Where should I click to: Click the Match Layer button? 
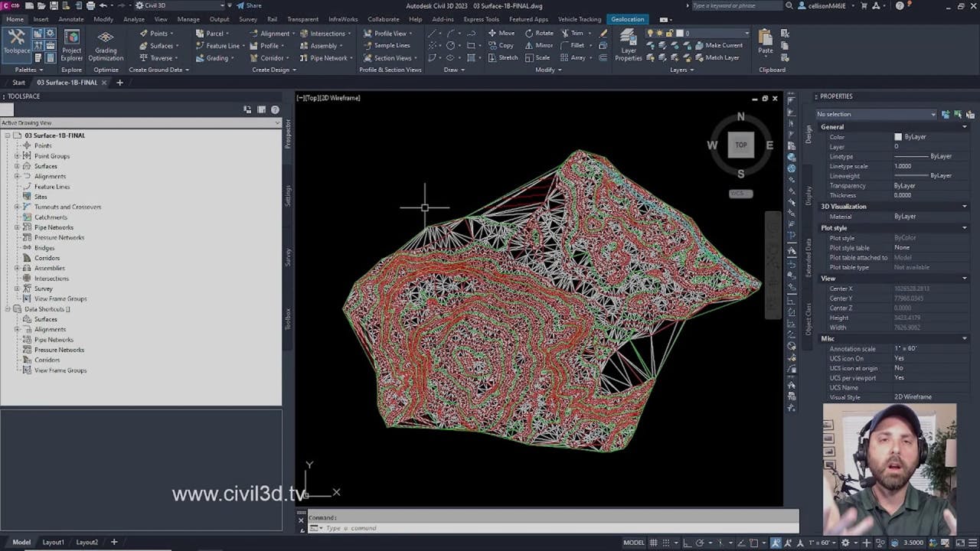(719, 57)
